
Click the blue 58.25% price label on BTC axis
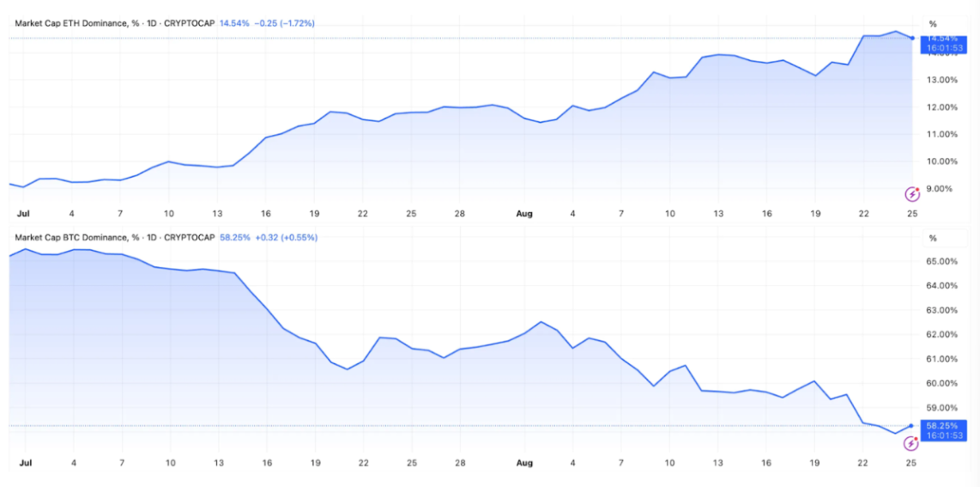(941, 425)
